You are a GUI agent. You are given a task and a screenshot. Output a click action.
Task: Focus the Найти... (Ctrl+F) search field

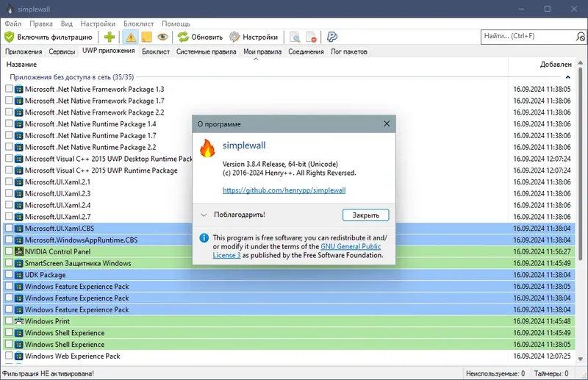[528, 37]
